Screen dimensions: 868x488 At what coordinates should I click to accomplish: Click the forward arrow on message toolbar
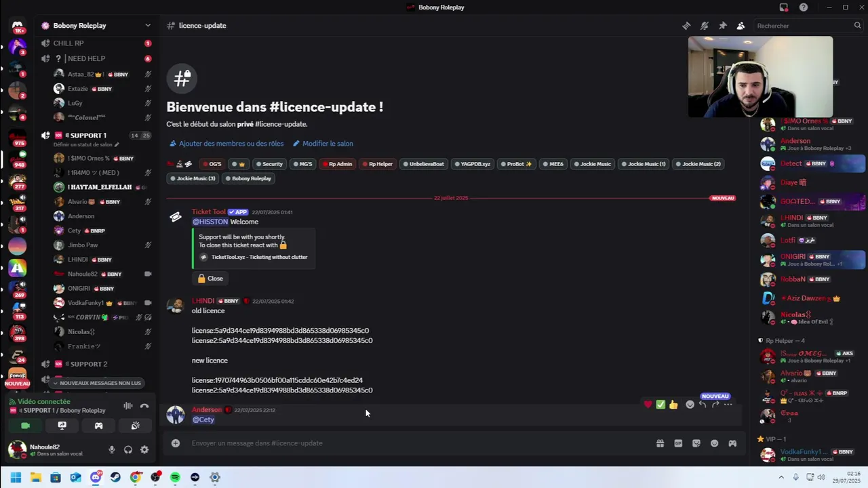point(715,405)
